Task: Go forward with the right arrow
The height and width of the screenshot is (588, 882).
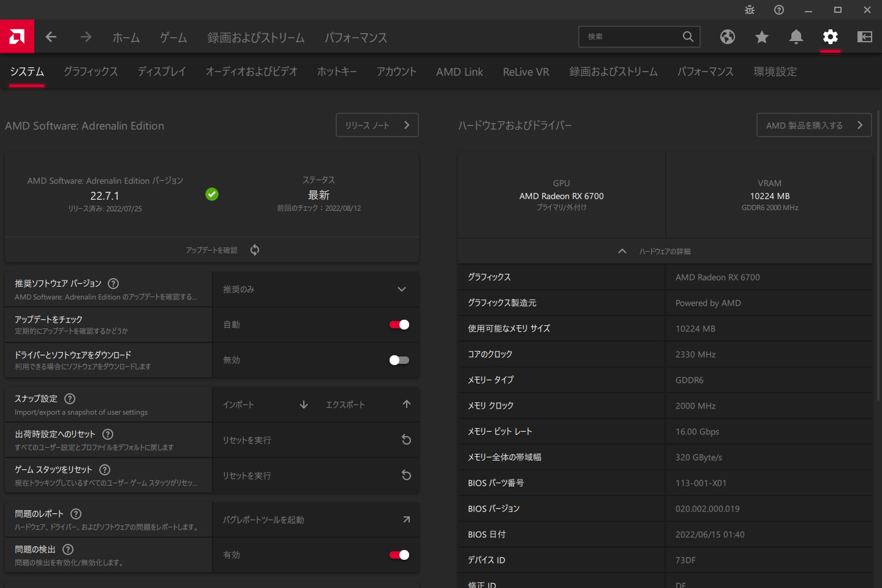Action: pos(86,37)
